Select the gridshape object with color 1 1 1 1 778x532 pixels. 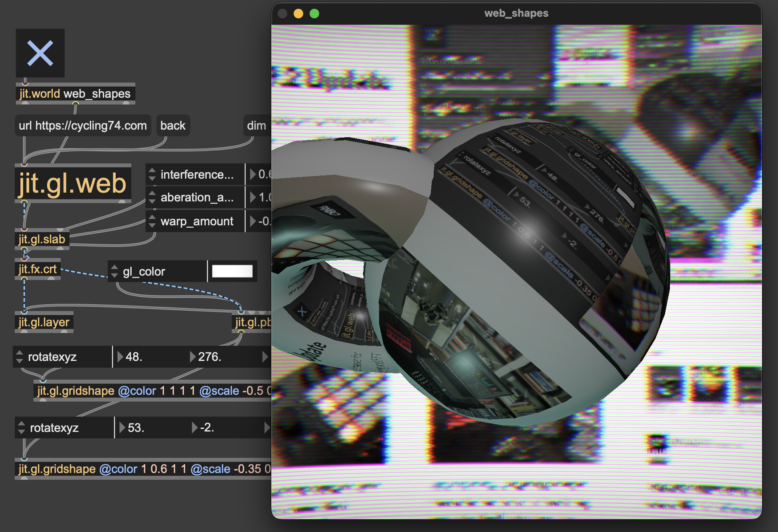153,391
